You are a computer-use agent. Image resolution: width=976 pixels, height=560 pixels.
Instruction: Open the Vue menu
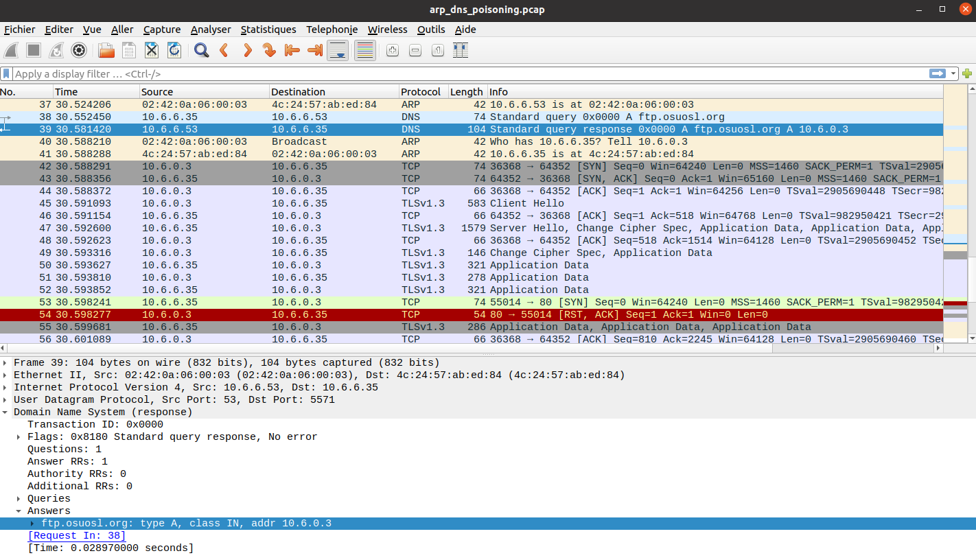point(92,30)
